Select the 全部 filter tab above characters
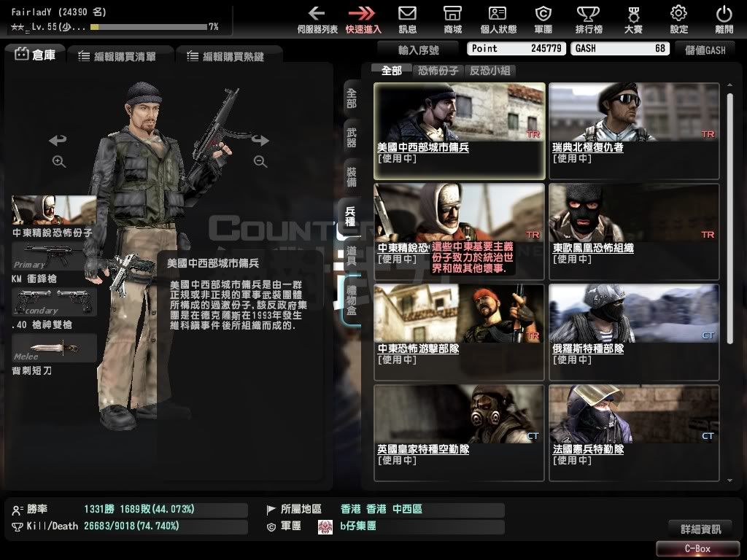 (x=392, y=71)
